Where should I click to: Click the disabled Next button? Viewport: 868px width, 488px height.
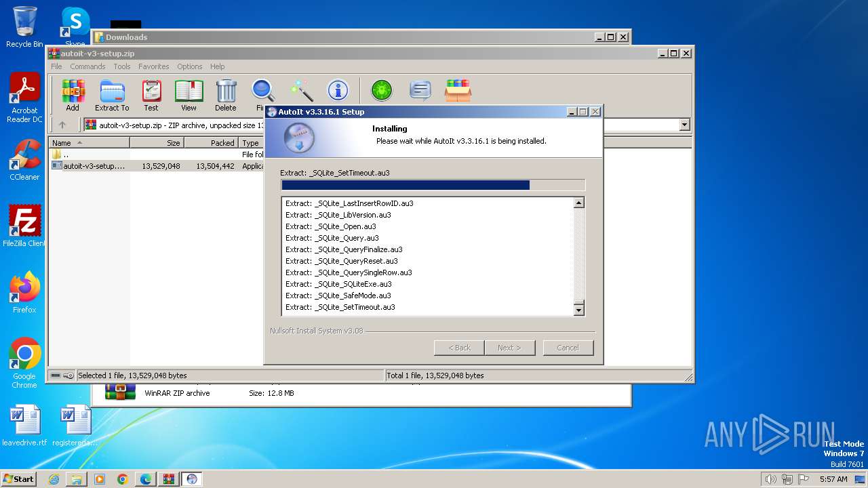pos(509,348)
